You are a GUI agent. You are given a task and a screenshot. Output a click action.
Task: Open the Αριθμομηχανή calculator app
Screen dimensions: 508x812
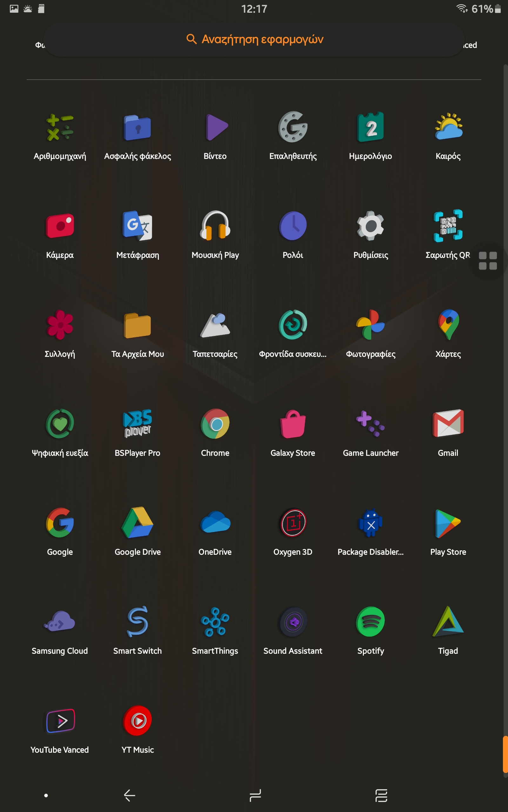60,128
